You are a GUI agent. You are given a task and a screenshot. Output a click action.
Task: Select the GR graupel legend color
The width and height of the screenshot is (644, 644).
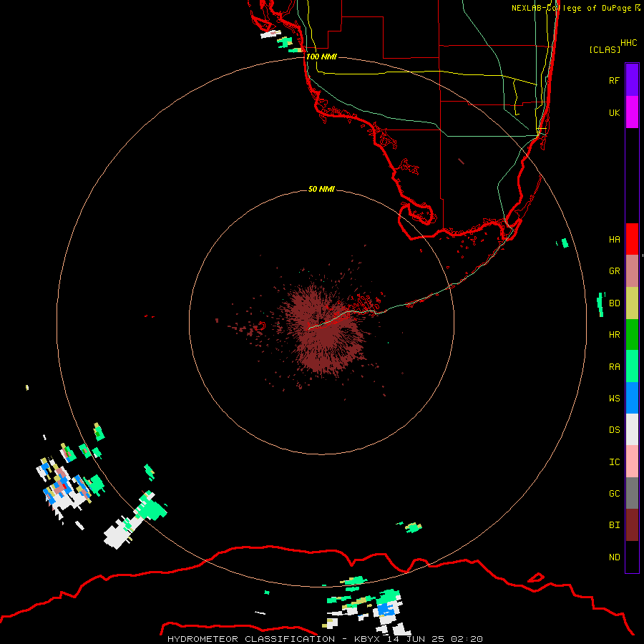632,271
